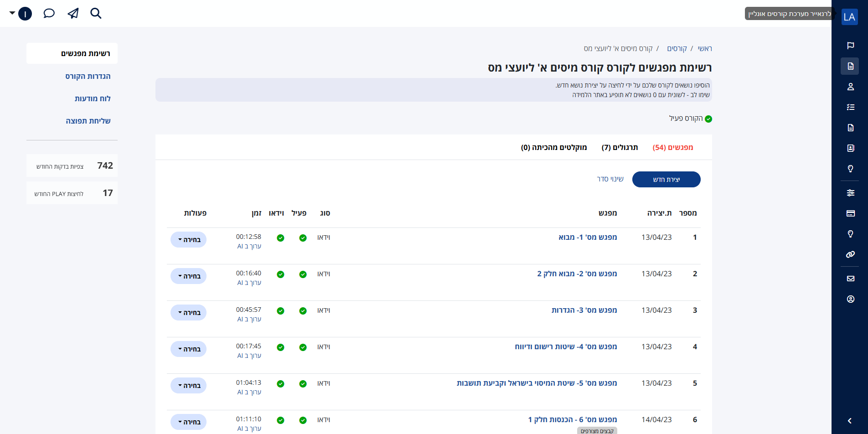Screen dimensions: 868x434
Task: Click the envelope mail icon in sidebar
Action: pos(850,279)
